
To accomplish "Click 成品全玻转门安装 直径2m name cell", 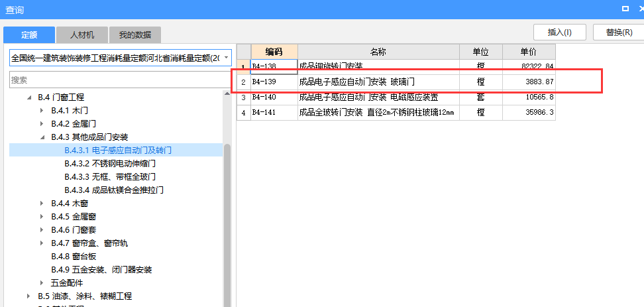I will [378, 113].
